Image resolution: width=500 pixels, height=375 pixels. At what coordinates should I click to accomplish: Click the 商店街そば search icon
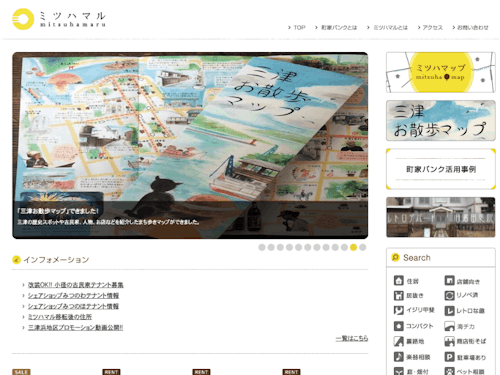[x=449, y=341]
